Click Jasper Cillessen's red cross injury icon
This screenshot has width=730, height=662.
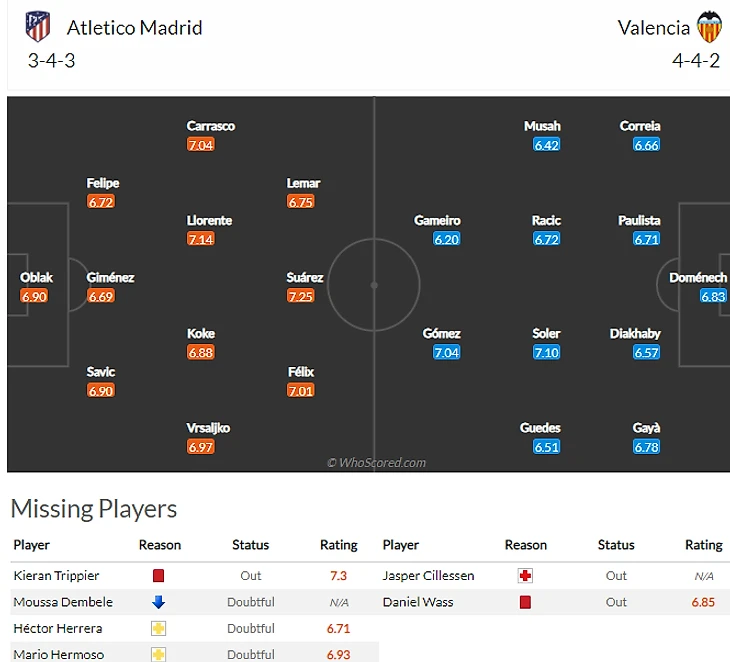click(525, 576)
